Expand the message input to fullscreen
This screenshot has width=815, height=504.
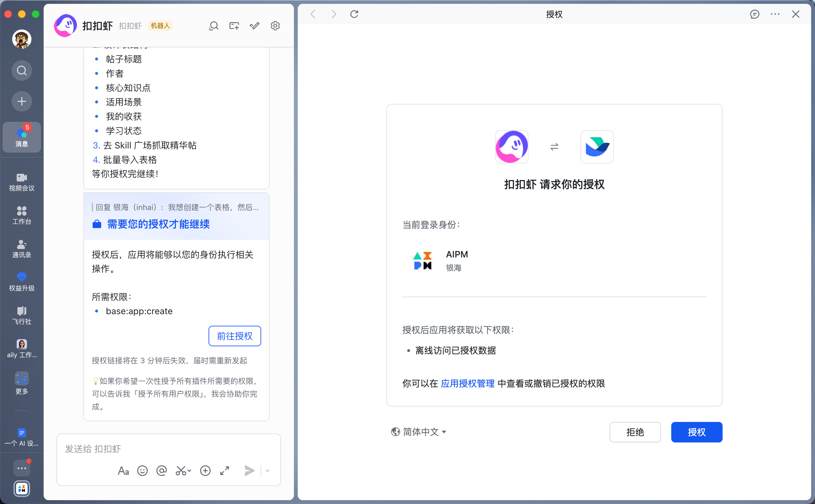click(x=224, y=471)
